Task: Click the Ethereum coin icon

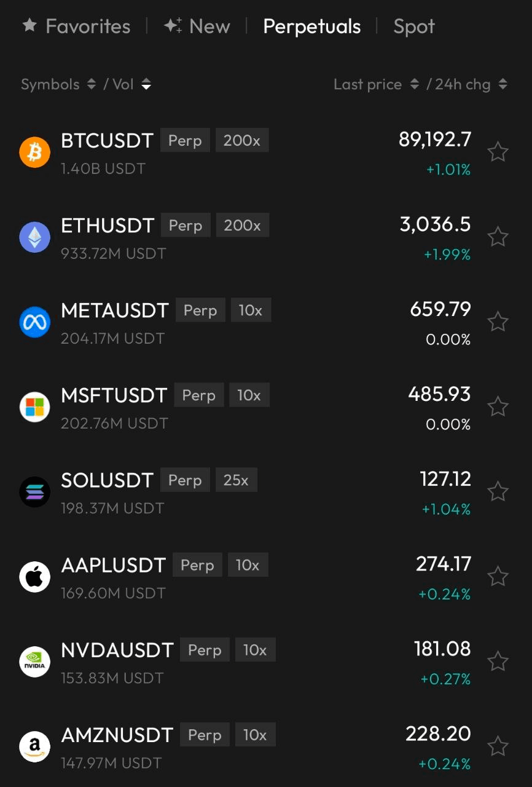Action: tap(34, 237)
